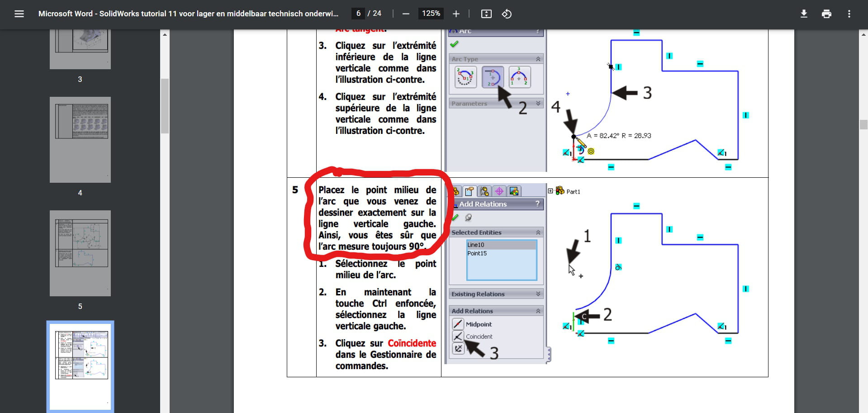
Task: Open page 3 thumbnail
Action: [x=80, y=49]
